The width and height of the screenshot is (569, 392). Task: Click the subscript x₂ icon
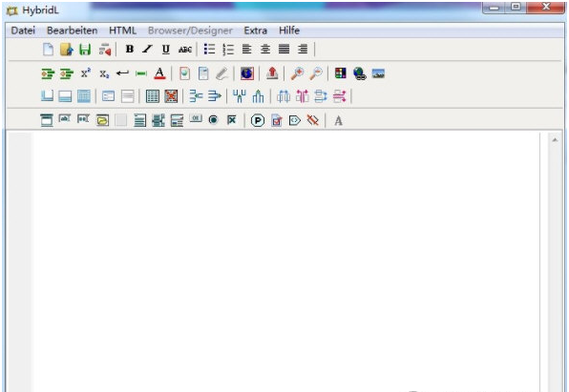click(x=104, y=74)
